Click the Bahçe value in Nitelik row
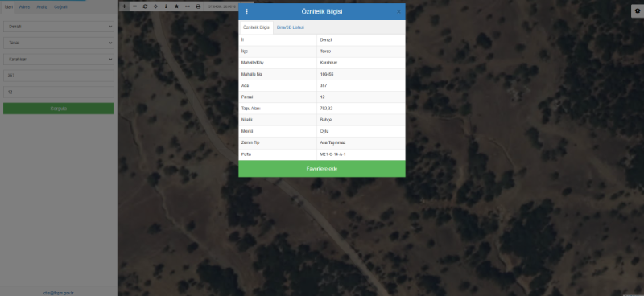The height and width of the screenshot is (296, 644). (326, 120)
